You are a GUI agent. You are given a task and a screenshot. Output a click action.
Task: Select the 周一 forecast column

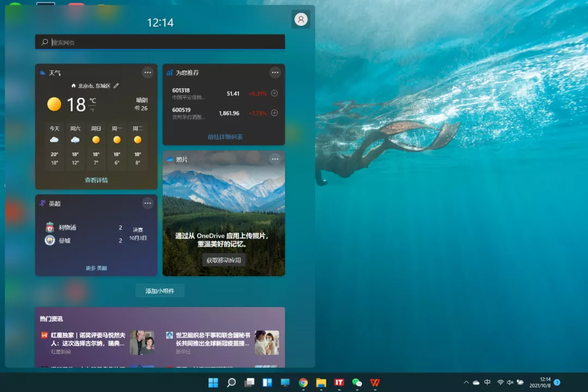[x=117, y=146]
